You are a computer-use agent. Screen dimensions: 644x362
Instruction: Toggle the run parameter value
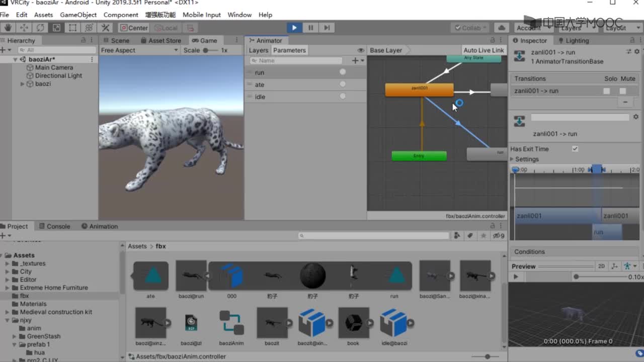pyautogui.click(x=343, y=72)
